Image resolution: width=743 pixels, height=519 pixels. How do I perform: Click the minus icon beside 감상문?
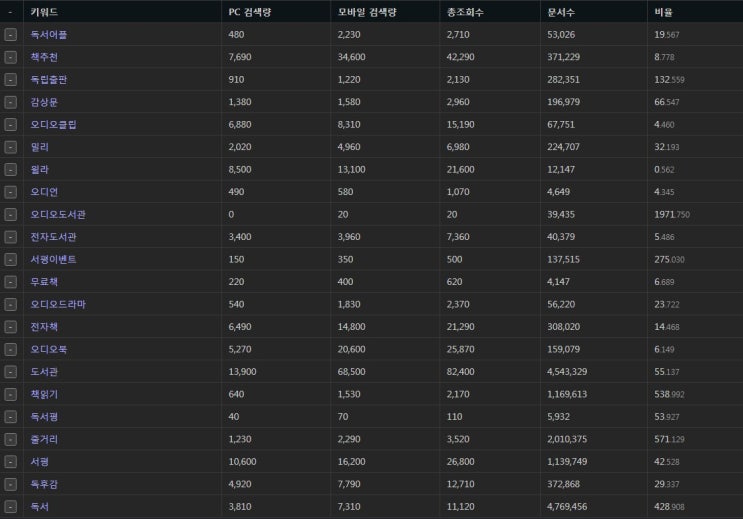point(10,102)
